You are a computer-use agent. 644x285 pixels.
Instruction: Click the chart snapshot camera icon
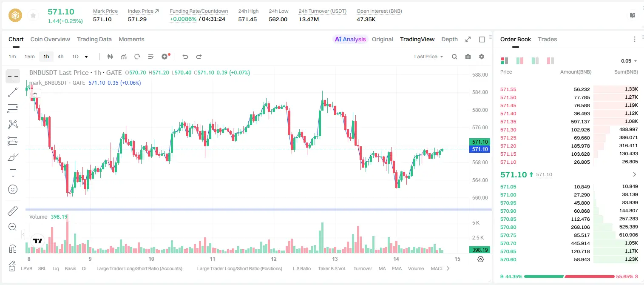pos(468,57)
